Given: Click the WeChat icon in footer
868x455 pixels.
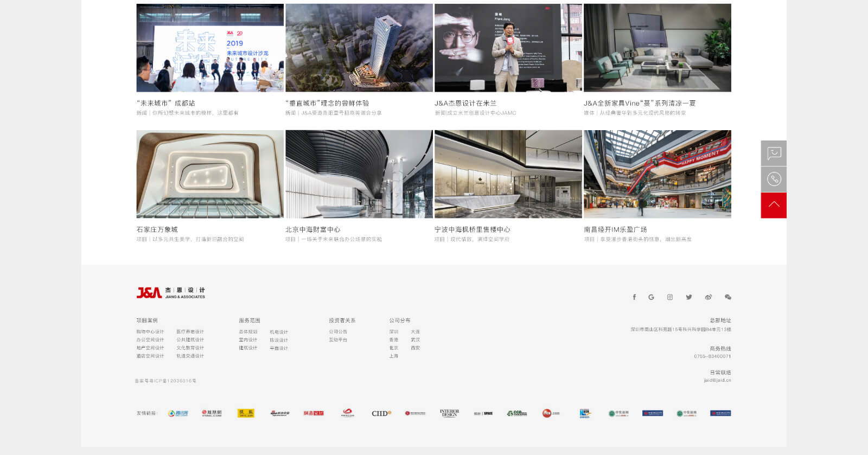Looking at the screenshot, I should (x=728, y=297).
